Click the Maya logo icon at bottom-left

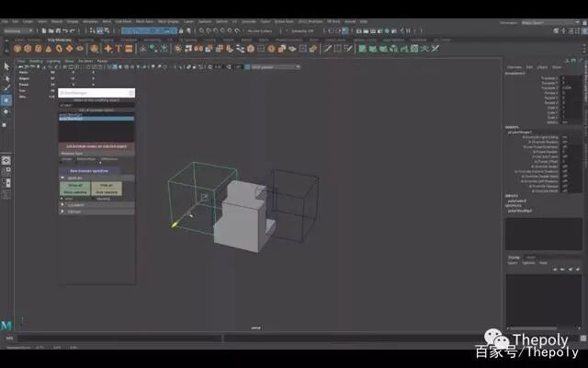[x=6, y=326]
